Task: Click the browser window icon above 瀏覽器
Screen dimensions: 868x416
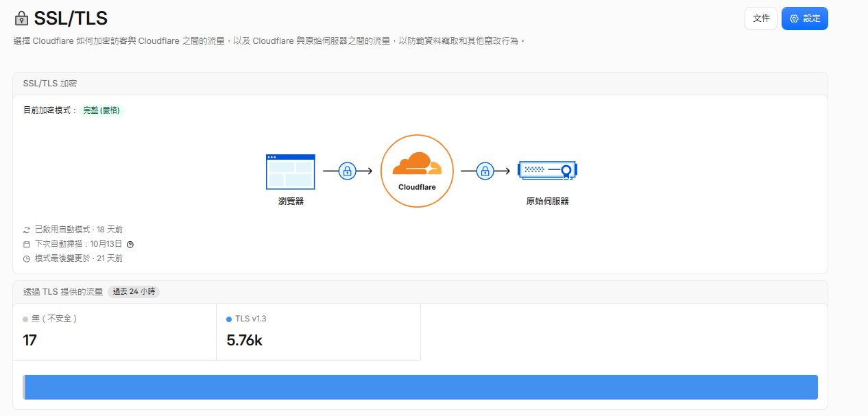Action: pyautogui.click(x=290, y=171)
